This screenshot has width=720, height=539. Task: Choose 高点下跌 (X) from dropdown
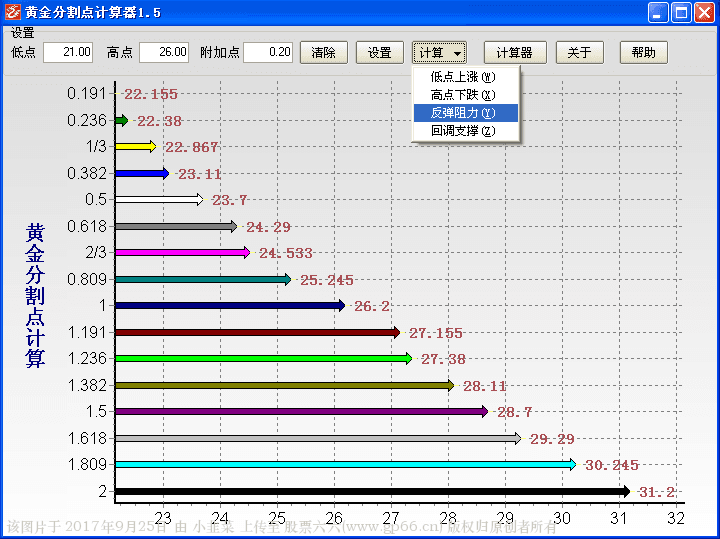tap(466, 95)
